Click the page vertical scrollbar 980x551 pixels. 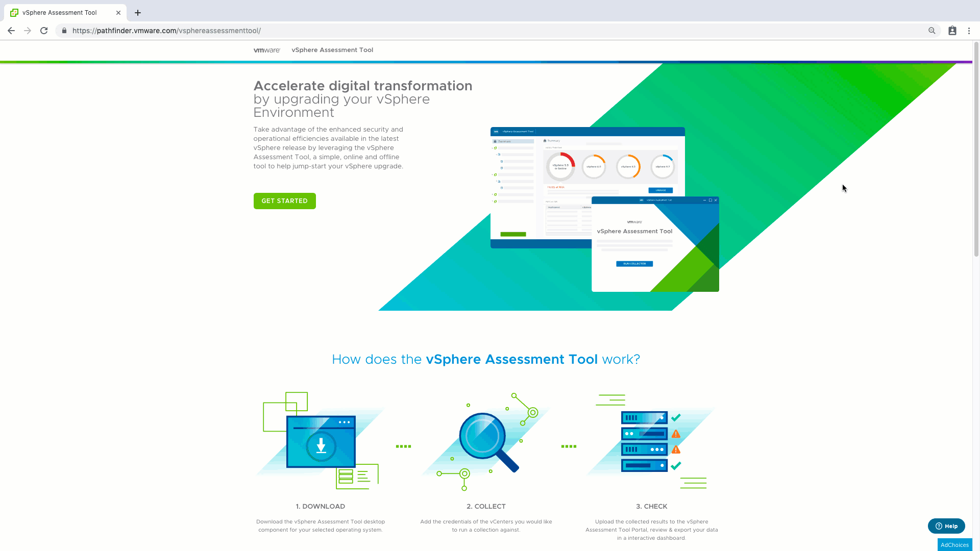coord(976,153)
